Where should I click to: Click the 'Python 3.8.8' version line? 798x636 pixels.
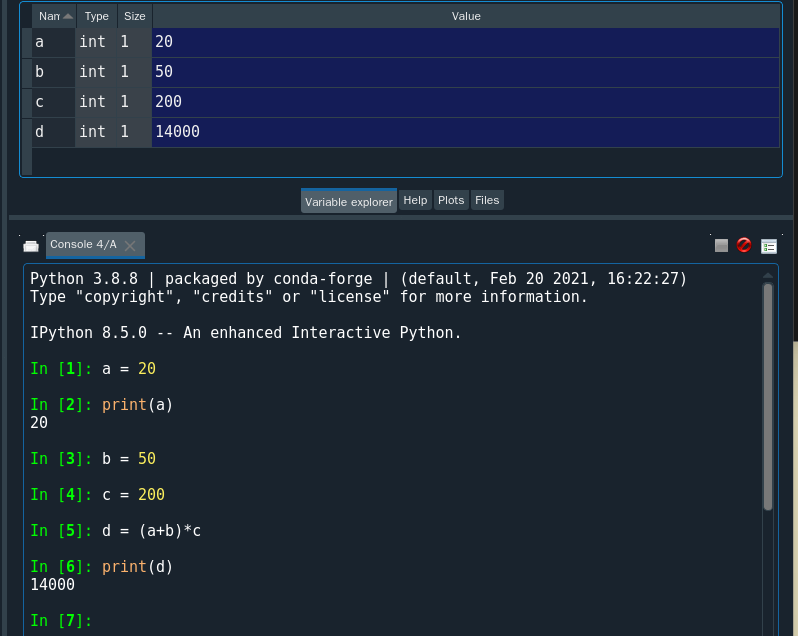point(358,279)
